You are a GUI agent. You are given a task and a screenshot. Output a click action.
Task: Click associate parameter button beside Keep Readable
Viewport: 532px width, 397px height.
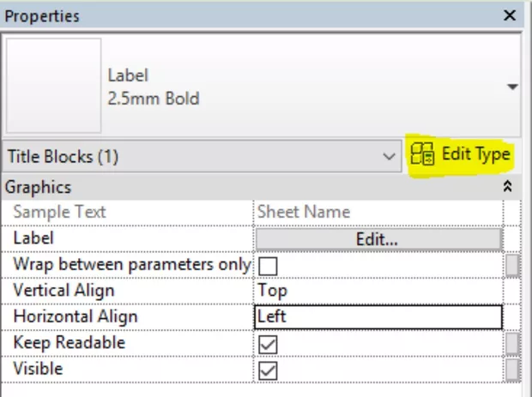coord(512,344)
